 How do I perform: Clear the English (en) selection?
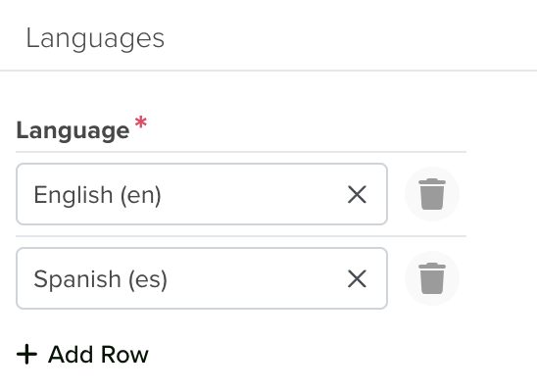(x=357, y=194)
